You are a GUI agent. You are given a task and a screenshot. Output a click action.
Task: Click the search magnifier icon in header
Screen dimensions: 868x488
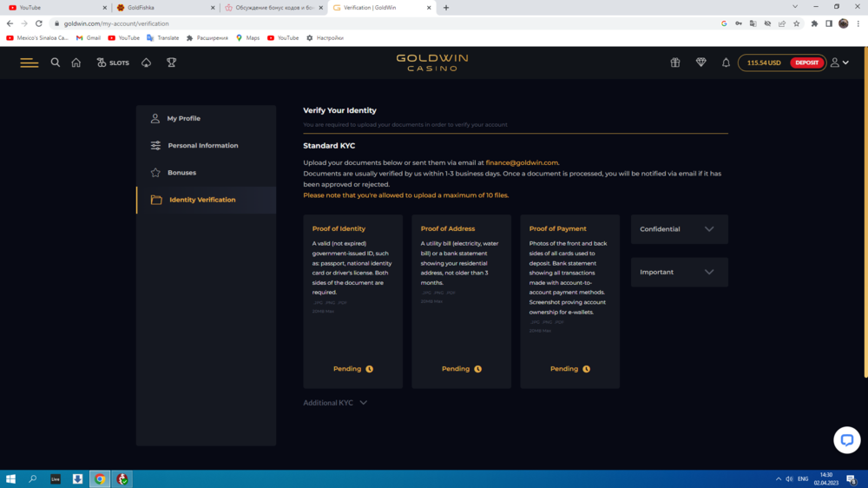(56, 63)
